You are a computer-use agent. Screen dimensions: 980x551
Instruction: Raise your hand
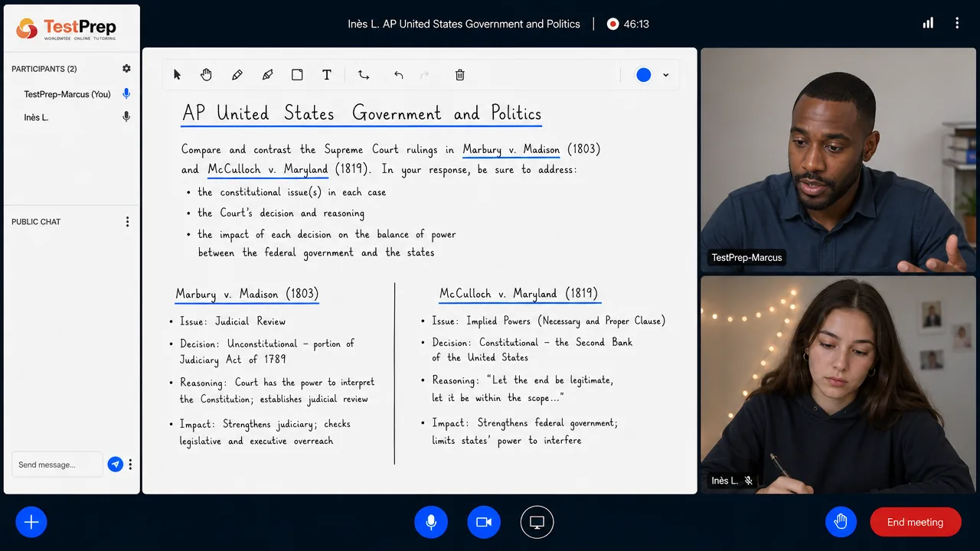point(841,522)
